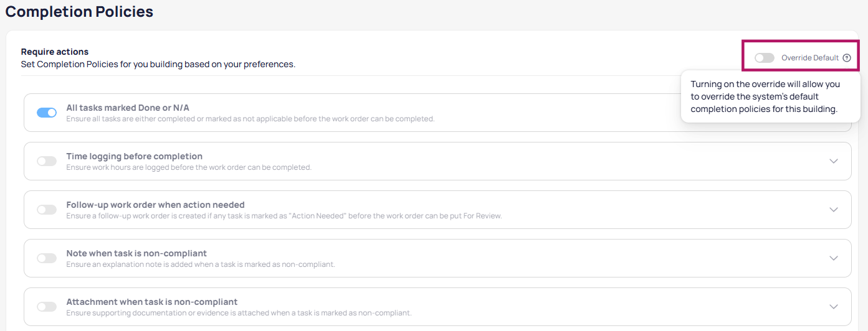Enable Time logging before completion toggle
The height and width of the screenshot is (331, 868).
click(47, 161)
